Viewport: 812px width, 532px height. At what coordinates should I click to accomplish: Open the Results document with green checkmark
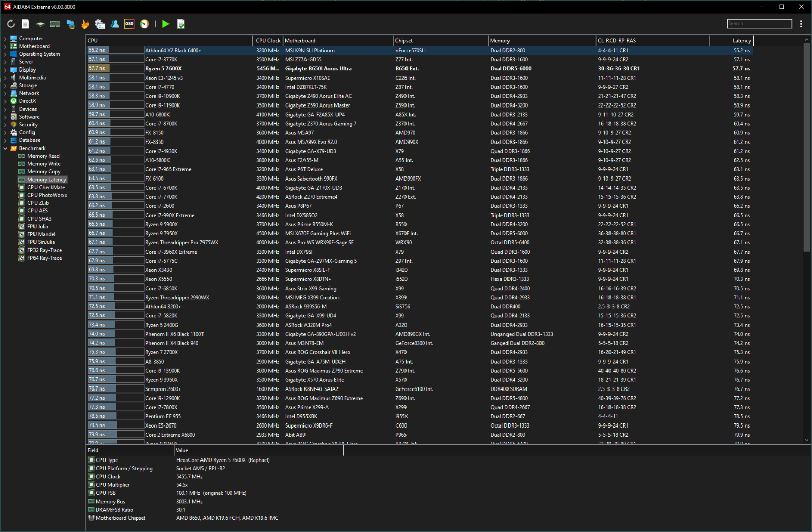[181, 24]
